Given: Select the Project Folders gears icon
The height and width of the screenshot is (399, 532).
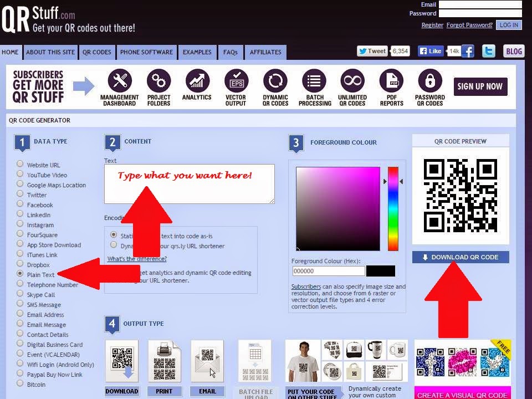Looking at the screenshot, I should click(158, 81).
